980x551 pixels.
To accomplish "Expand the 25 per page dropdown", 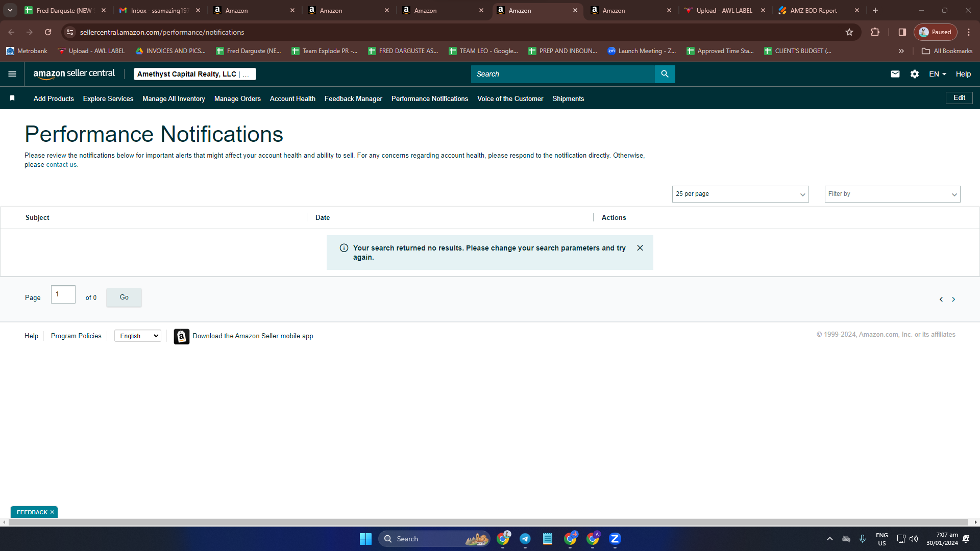I will (x=740, y=194).
